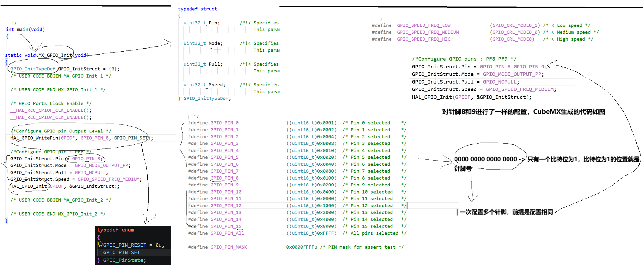Click 'int main(void)' declaration
The height and width of the screenshot is (267, 644).
[x=25, y=29]
